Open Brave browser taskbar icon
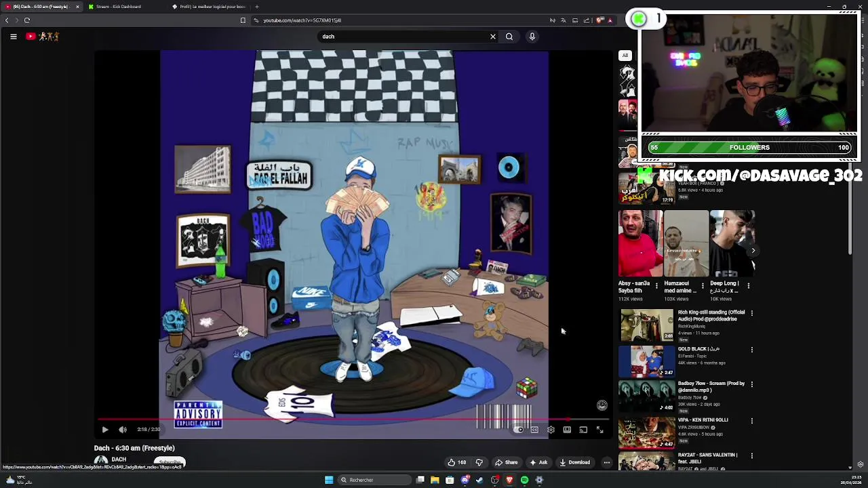This screenshot has width=868, height=488. click(x=509, y=480)
